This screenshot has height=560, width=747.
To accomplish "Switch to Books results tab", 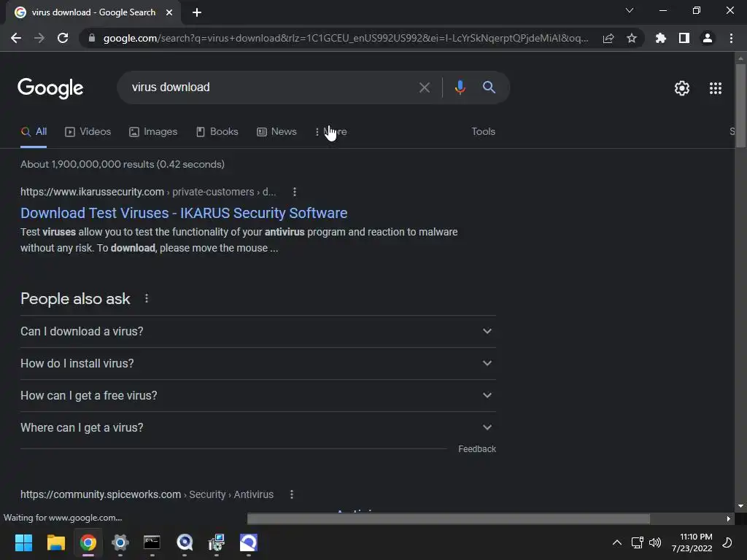I will point(217,132).
